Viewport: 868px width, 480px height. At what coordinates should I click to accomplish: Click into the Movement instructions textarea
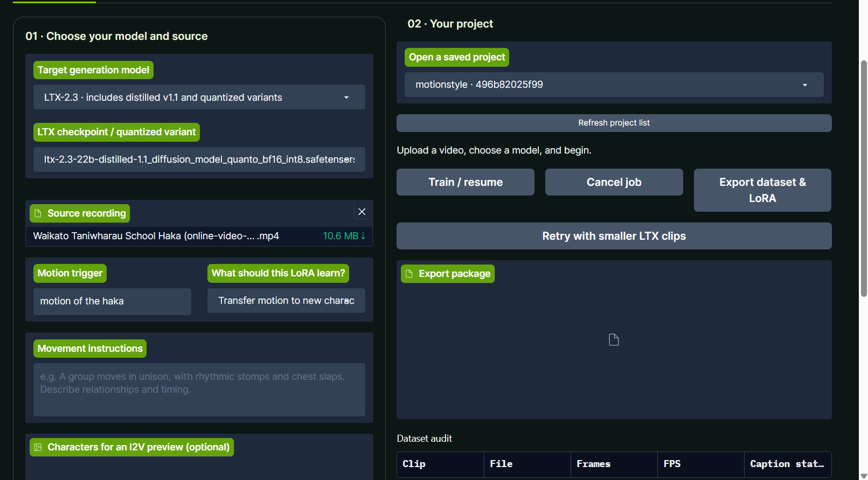coord(199,389)
